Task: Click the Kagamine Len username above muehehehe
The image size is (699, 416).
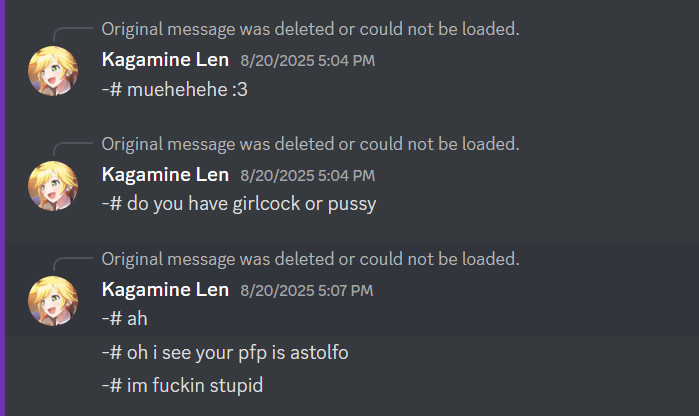Action: tap(165, 60)
